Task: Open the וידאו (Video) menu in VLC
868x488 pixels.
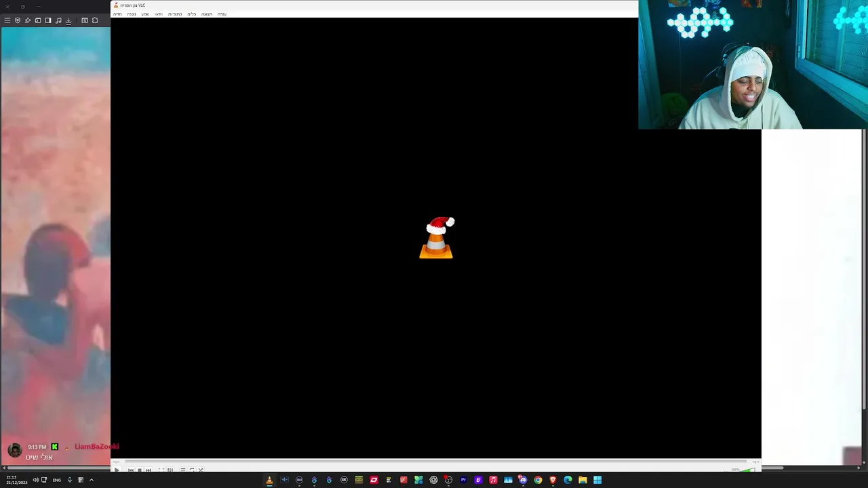Action: coord(159,14)
